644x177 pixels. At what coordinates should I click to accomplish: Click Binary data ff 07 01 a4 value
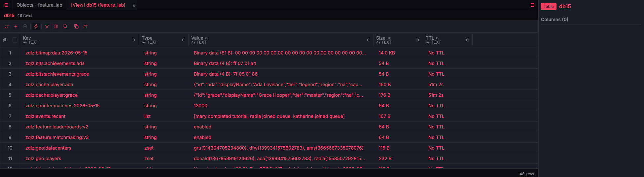[225, 63]
